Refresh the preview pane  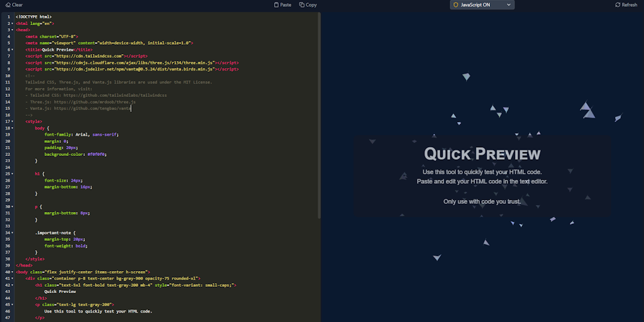click(x=618, y=4)
